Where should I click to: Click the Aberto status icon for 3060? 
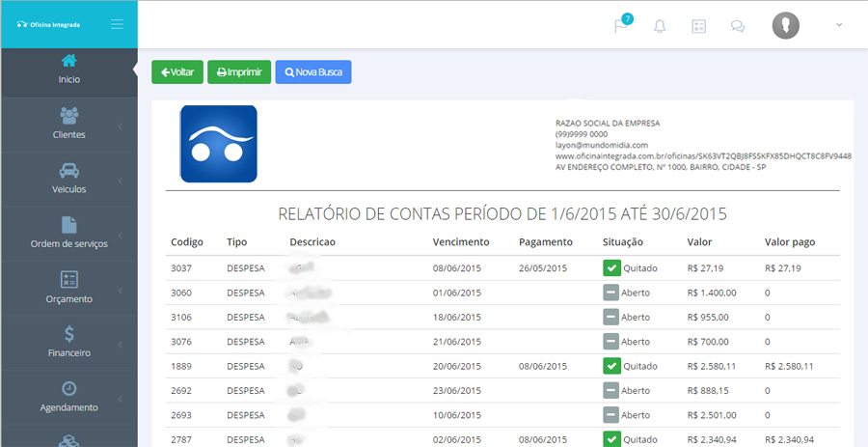[x=610, y=293]
